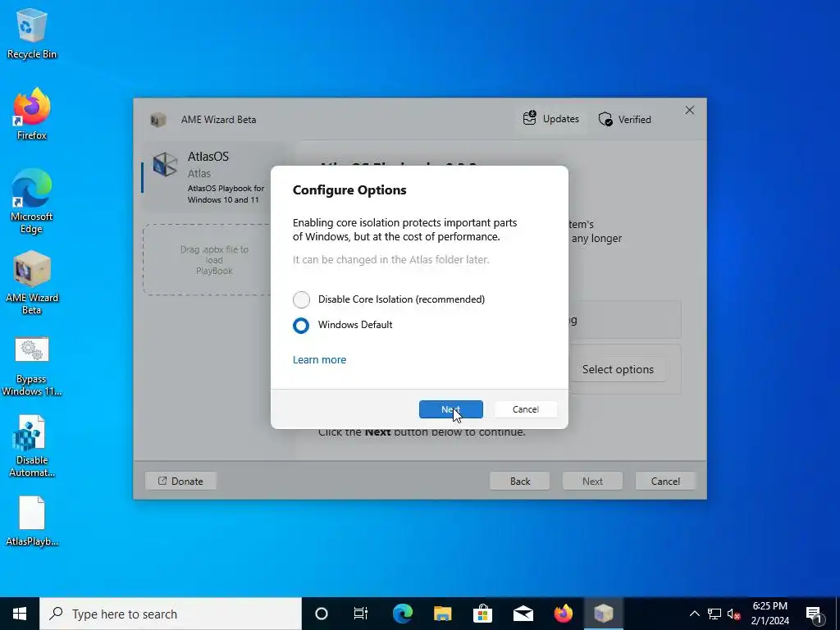Image resolution: width=840 pixels, height=630 pixels.
Task: Open Mail app from taskbar
Action: pyautogui.click(x=523, y=614)
